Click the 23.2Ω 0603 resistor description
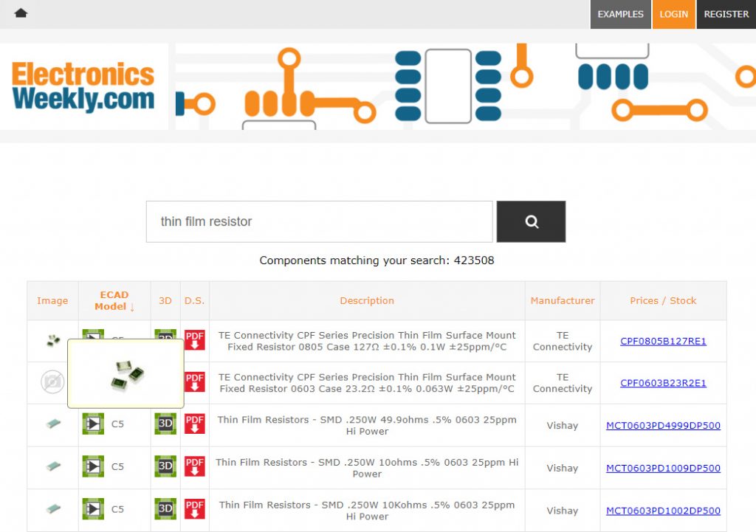Screen dimensions: 756x532 (367, 383)
